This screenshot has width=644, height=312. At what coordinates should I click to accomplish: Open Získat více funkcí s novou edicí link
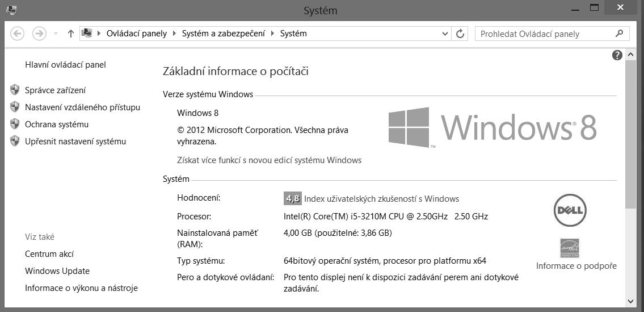coord(269,160)
